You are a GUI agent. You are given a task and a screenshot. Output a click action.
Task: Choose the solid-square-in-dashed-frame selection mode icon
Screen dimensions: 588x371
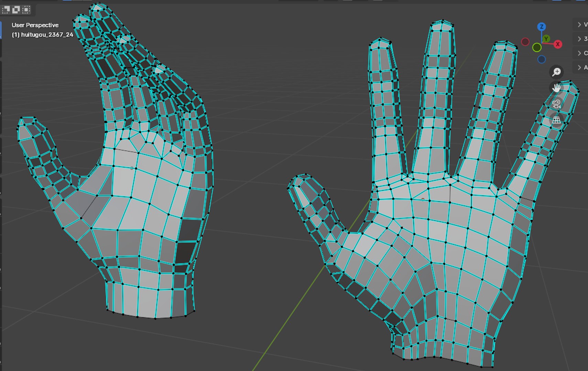point(26,10)
